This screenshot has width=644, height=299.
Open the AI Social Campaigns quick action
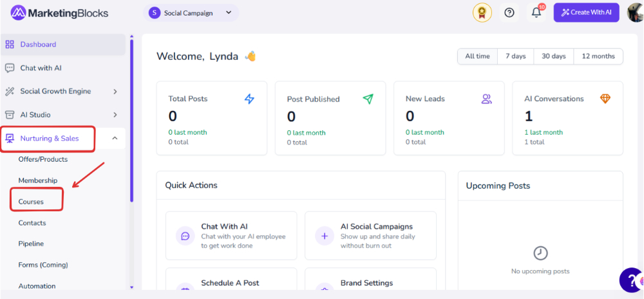(370, 236)
